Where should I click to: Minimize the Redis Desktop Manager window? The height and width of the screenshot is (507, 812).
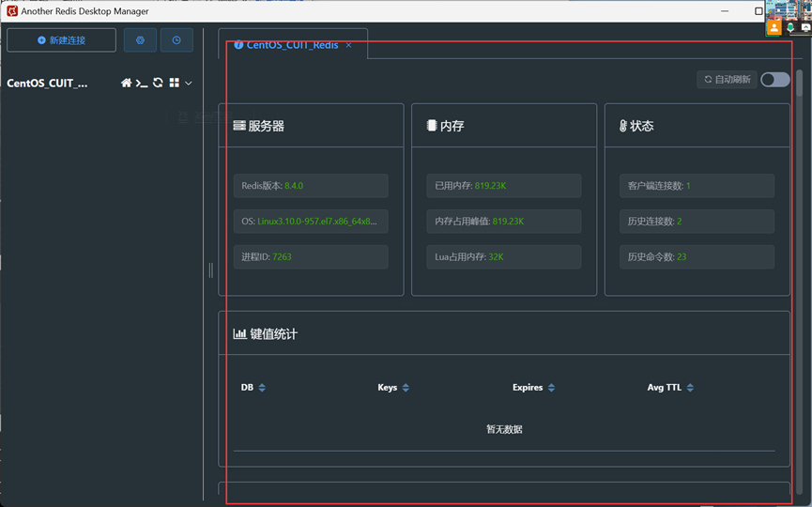(725, 11)
